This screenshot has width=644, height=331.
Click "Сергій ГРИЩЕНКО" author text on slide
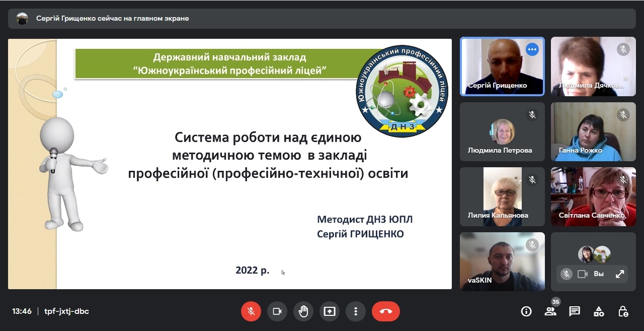point(360,234)
